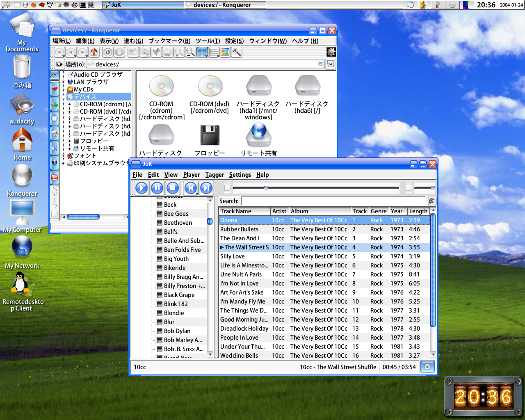
Task: Open the red folder tab in Konqueror sidebar
Action: pyautogui.click(x=55, y=178)
